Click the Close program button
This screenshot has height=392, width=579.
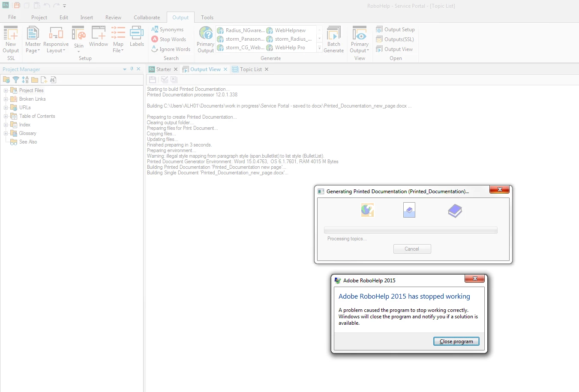pos(456,341)
